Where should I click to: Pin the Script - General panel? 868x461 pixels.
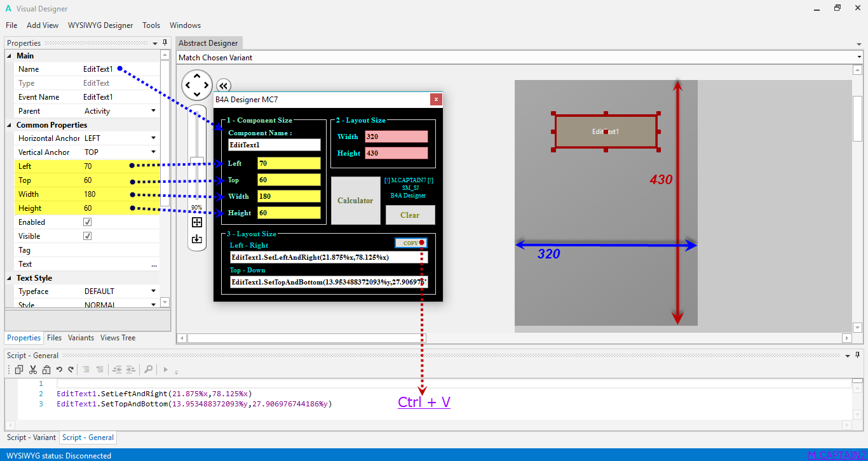[858, 355]
